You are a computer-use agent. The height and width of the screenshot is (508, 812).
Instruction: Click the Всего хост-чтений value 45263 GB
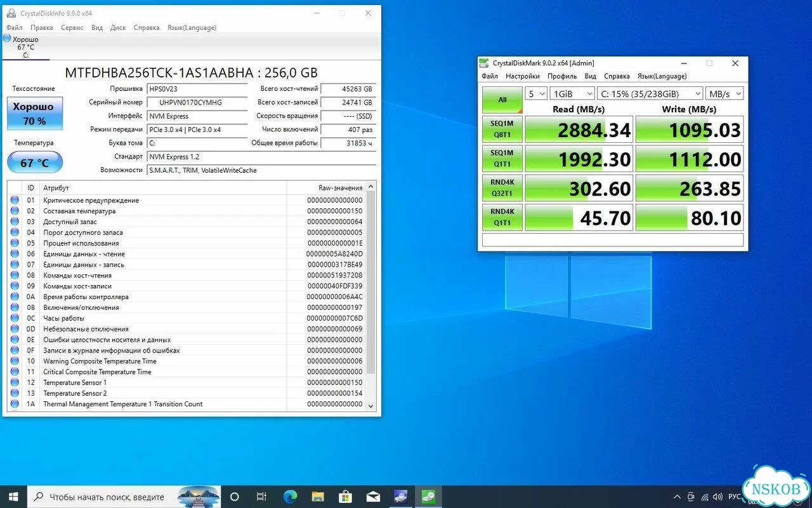[x=348, y=89]
